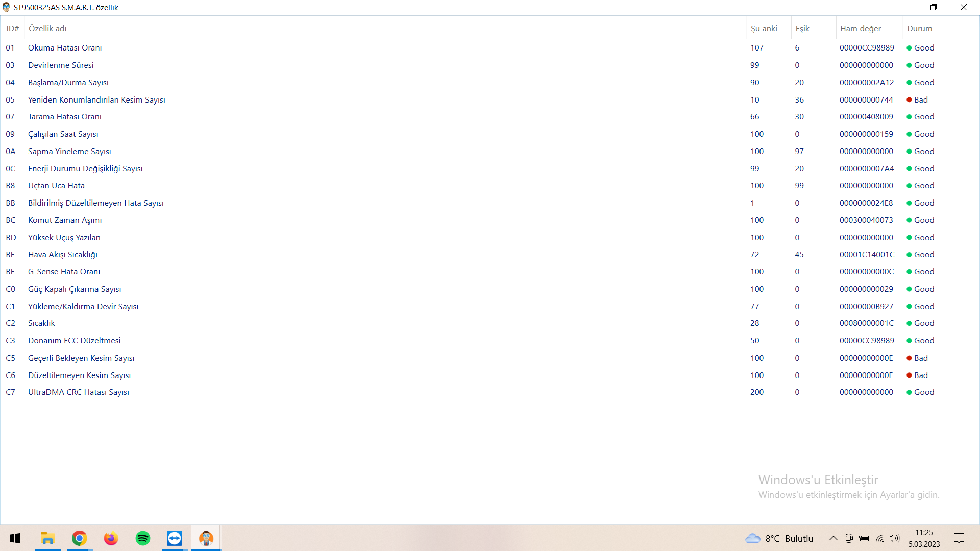Launch Google Chrome from the taskbar
The height and width of the screenshot is (551, 980).
80,538
